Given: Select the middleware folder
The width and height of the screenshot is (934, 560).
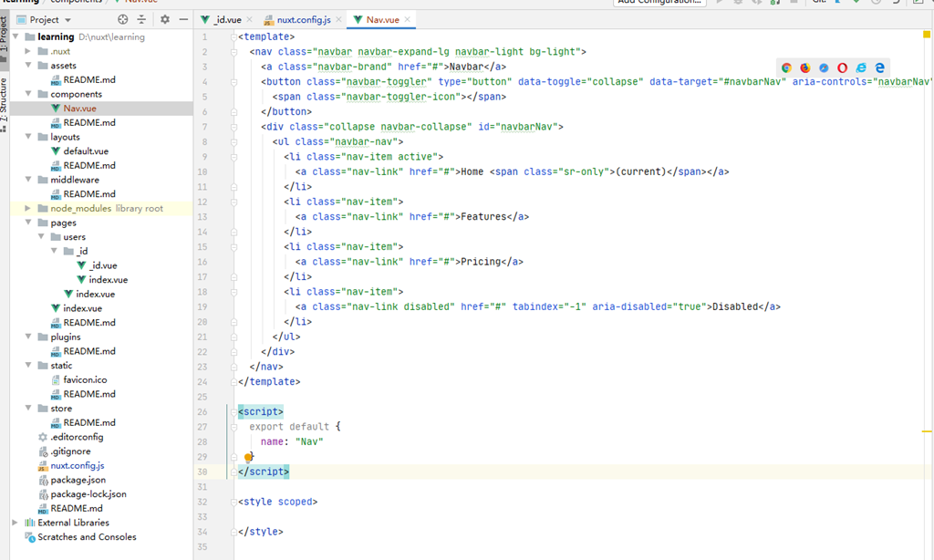Looking at the screenshot, I should [75, 180].
